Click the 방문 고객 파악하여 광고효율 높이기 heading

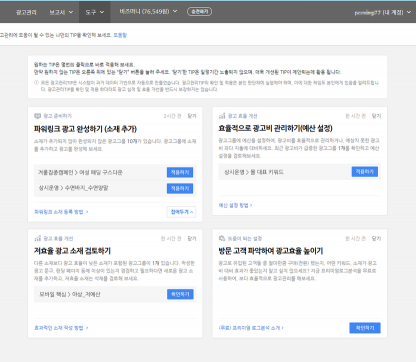(x=271, y=251)
